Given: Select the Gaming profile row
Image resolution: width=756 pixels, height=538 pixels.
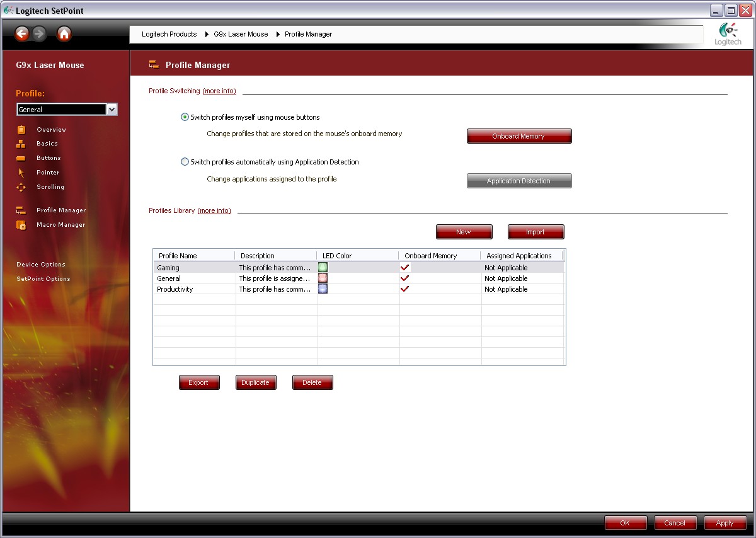Looking at the screenshot, I should tap(359, 268).
